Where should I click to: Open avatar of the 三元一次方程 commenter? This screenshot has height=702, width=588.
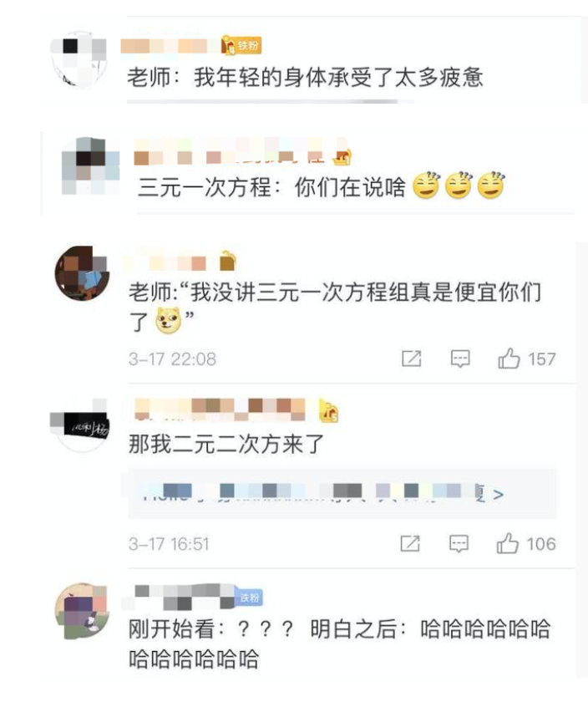coord(90,166)
